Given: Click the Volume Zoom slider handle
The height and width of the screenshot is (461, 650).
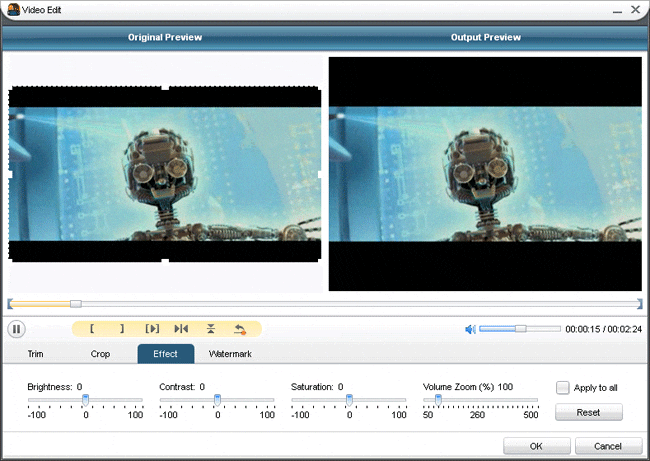Looking at the screenshot, I should pyautogui.click(x=438, y=400).
